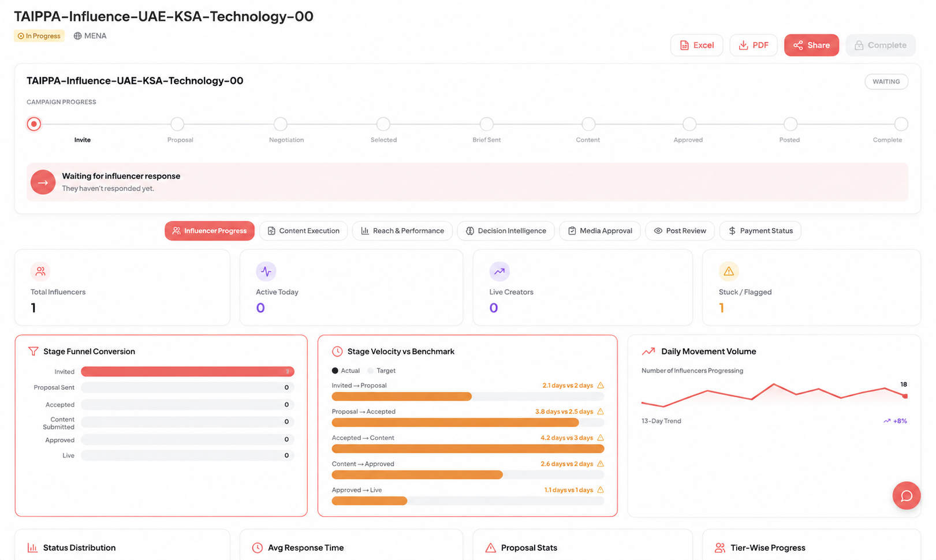This screenshot has height=560, width=936.
Task: Click the '3.8 days vs 2.5 days' value
Action: click(x=564, y=411)
